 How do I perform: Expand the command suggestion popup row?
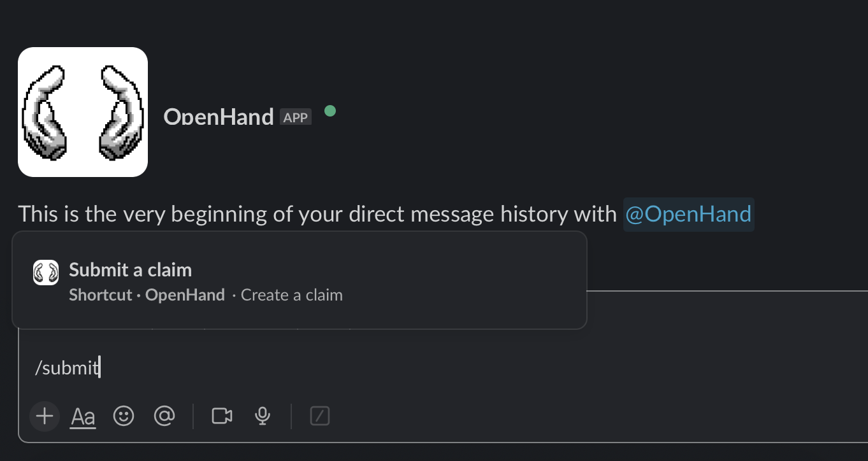click(x=300, y=280)
